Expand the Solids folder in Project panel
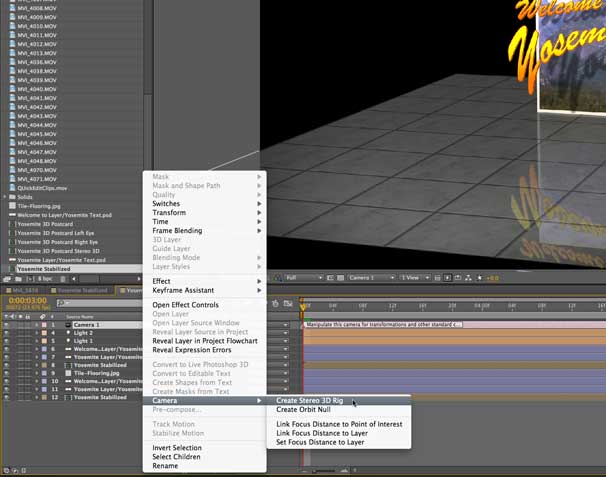The image size is (606, 477). [5, 197]
